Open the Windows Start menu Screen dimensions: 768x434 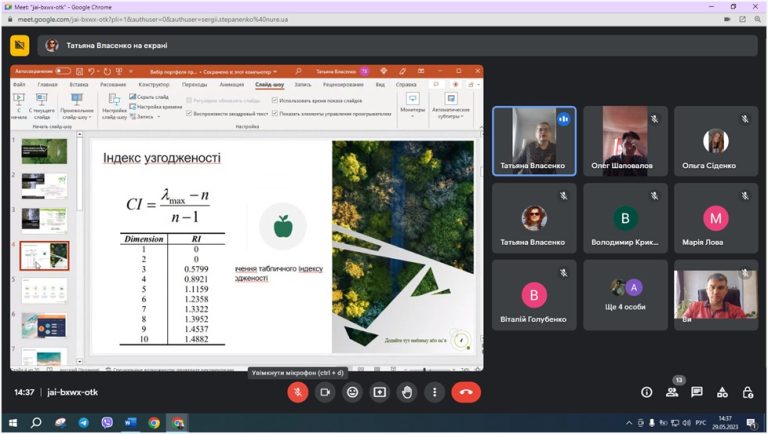click(13, 423)
